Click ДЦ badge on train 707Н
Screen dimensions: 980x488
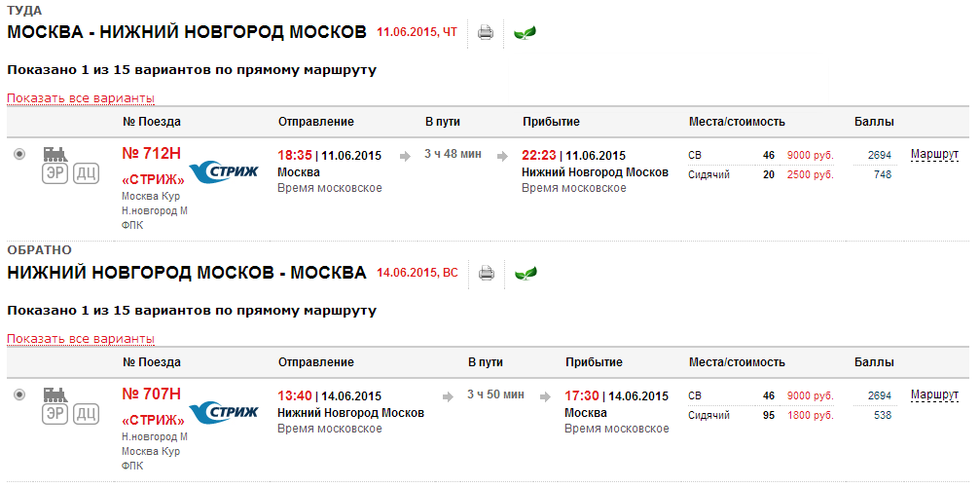click(87, 414)
